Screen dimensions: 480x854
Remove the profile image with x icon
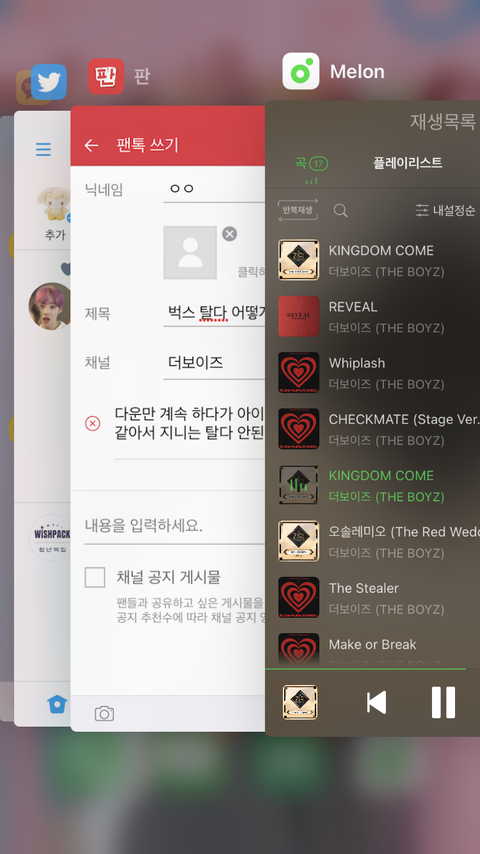coord(229,234)
